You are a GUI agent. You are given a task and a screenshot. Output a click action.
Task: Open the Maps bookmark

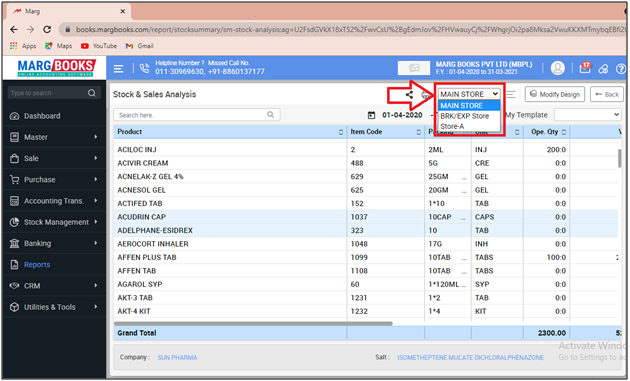click(59, 46)
